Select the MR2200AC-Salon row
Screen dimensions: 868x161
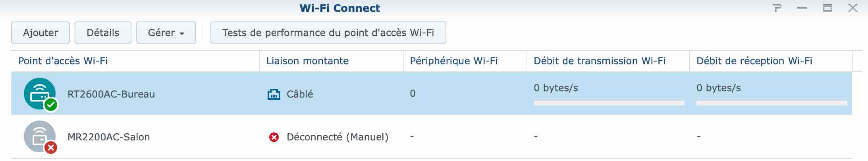coord(431,137)
